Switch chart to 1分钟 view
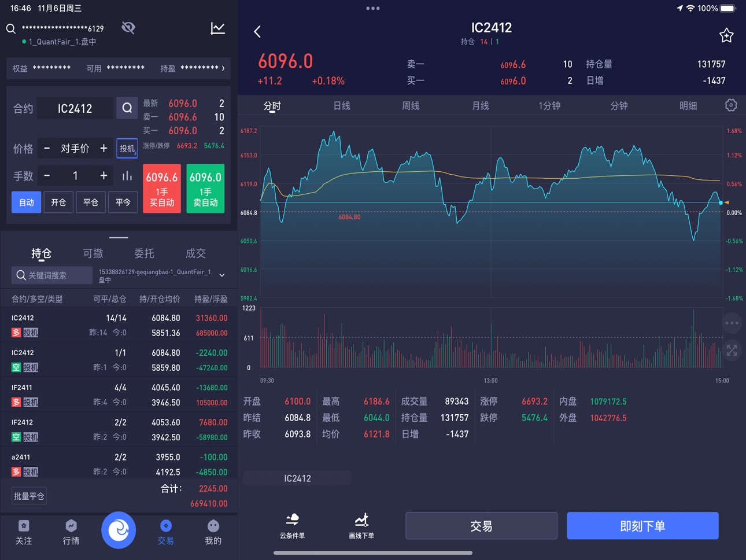 [549, 106]
